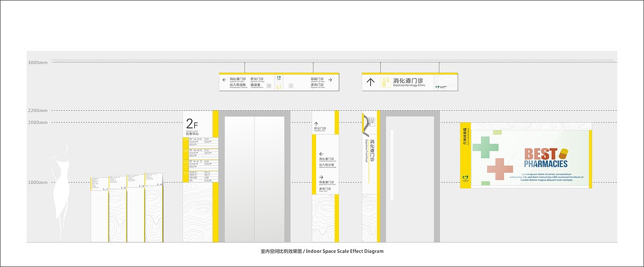
Task: Click the 3000mm height label
Action: pyautogui.click(x=38, y=62)
